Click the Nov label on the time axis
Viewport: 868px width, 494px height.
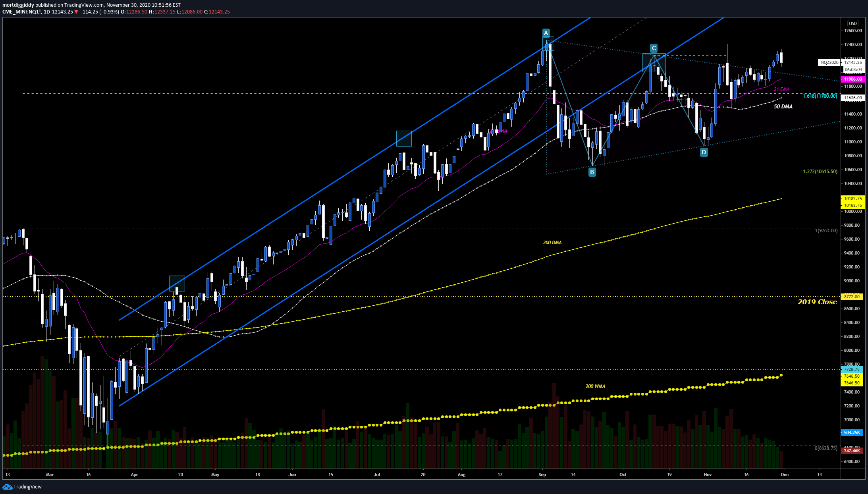pyautogui.click(x=708, y=475)
